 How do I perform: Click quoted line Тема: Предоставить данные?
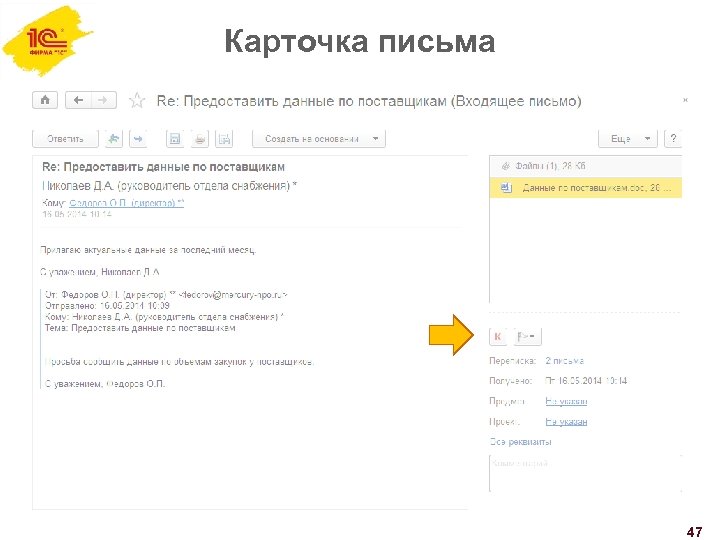(141, 328)
